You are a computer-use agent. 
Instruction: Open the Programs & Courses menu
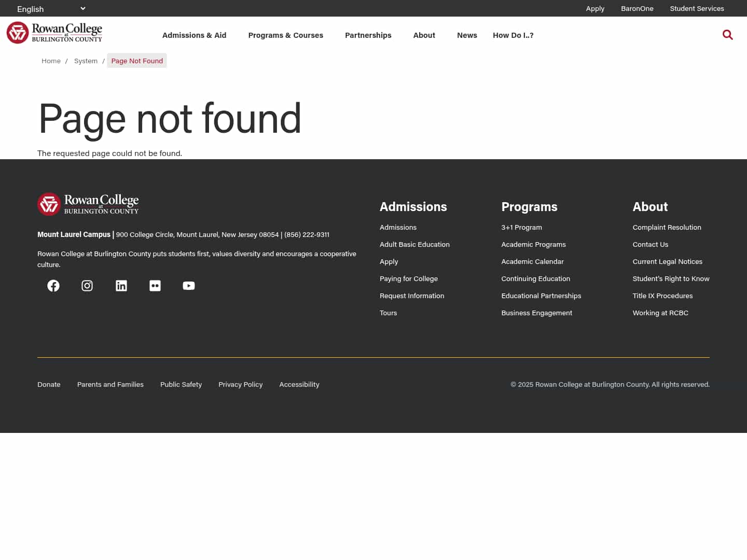click(285, 35)
